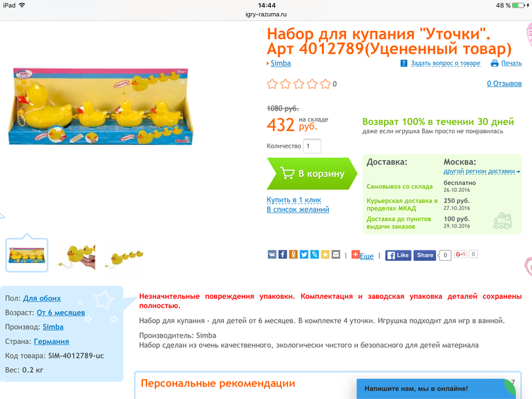Viewport: 532px width, 399px height.
Task: Open Задать вопрос о товаре link
Action: [446, 64]
